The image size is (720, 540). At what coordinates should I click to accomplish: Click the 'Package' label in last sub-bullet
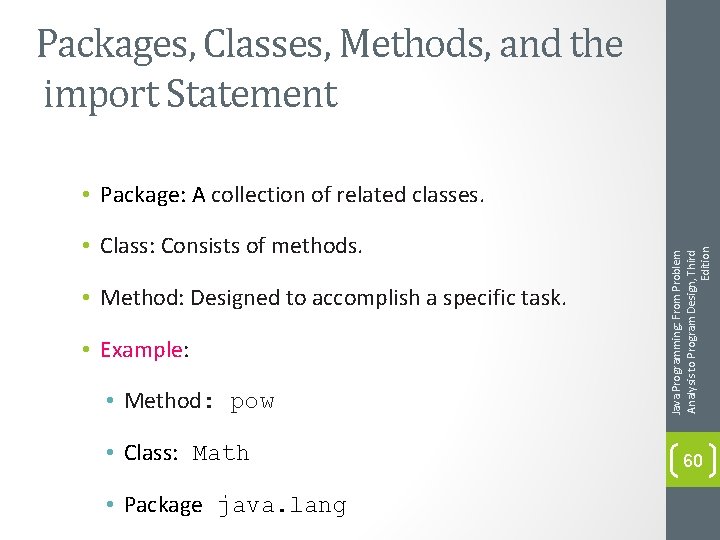(x=163, y=505)
